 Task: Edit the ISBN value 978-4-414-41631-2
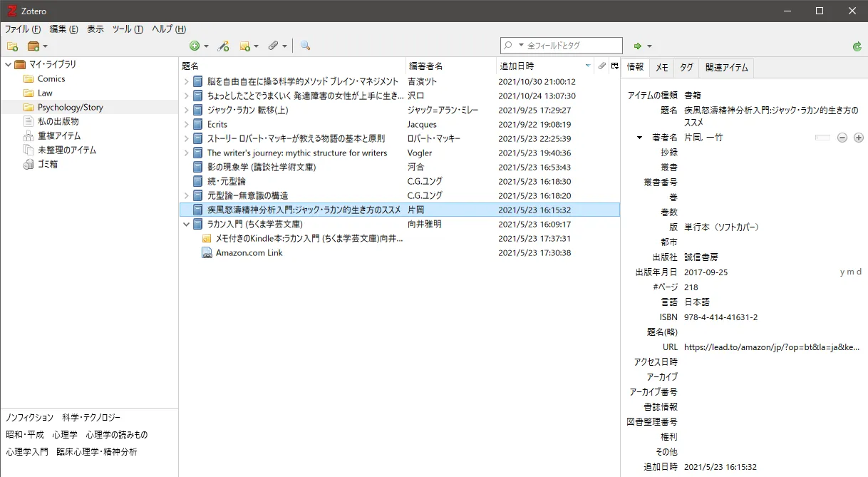(720, 317)
